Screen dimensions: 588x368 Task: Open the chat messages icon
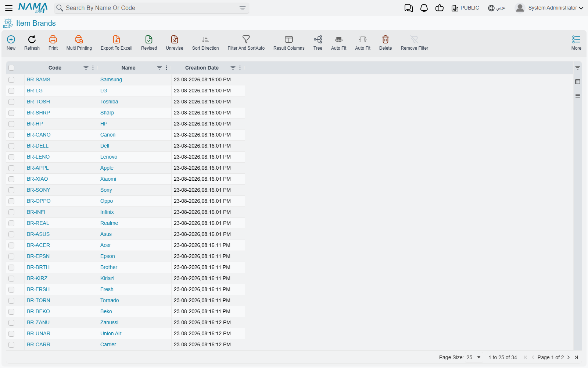point(409,8)
